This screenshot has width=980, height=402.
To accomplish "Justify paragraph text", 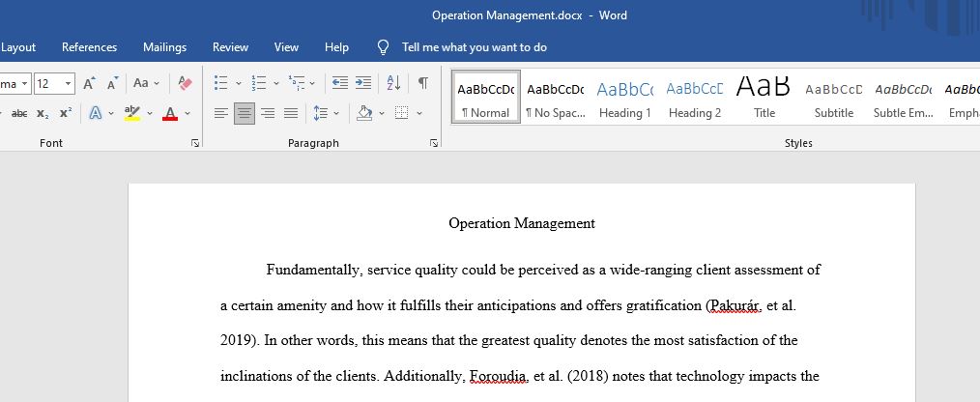I will pyautogui.click(x=291, y=113).
